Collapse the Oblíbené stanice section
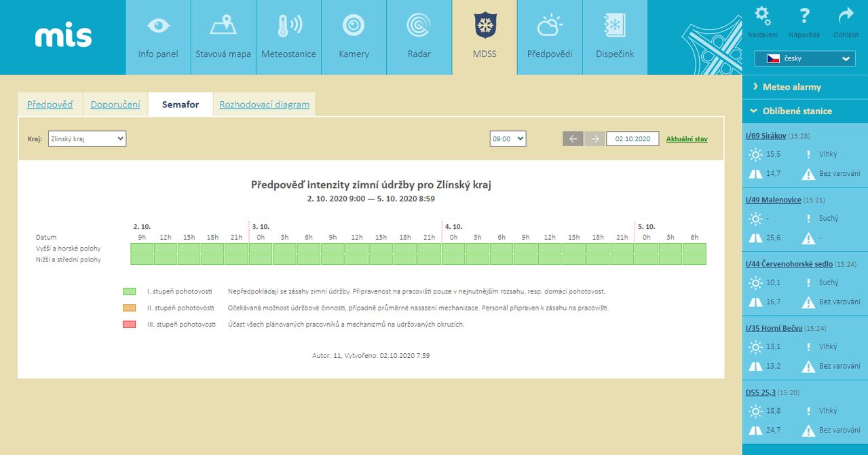 797,111
